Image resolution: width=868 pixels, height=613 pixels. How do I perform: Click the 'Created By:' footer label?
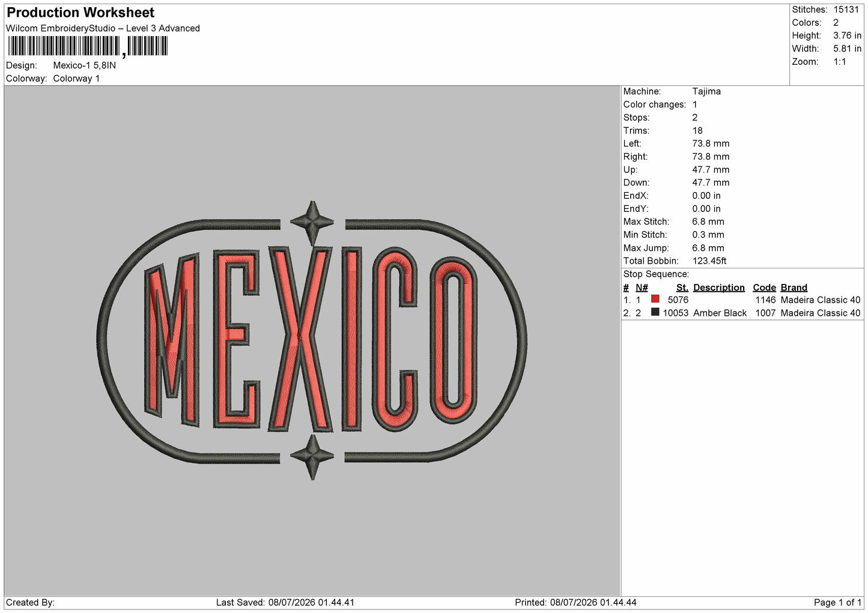31,602
